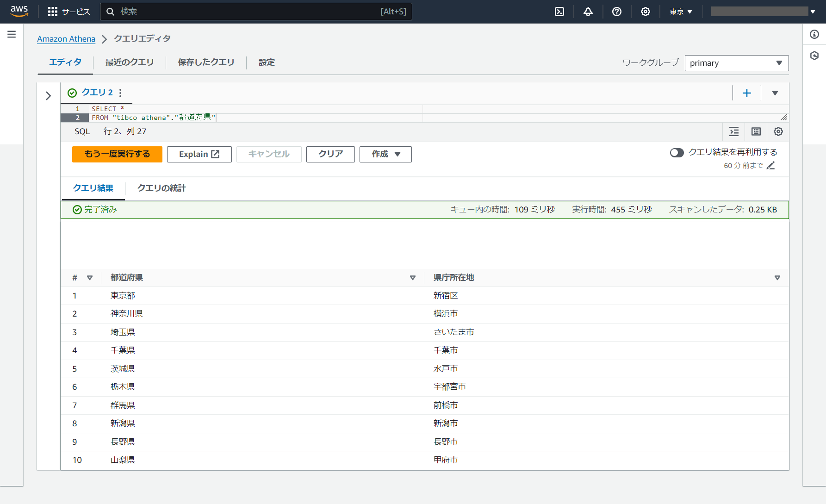Image resolution: width=826 pixels, height=504 pixels.
Task: Click the キャンセル button
Action: tap(269, 154)
